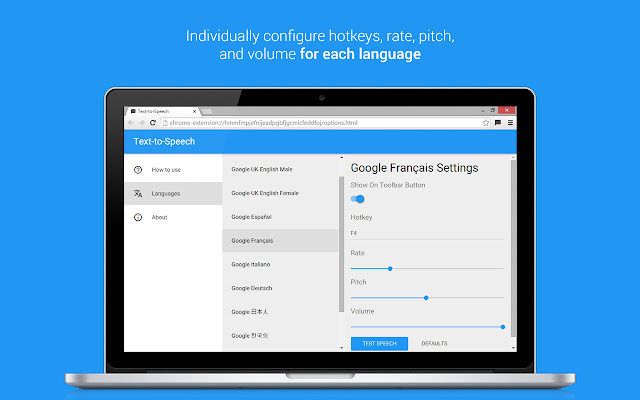Click the Rate slider handle

tap(390, 269)
